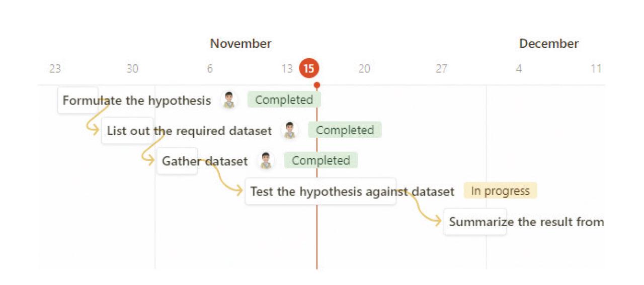Click Completed status tag beside Gather dataset
This screenshot has width=644, height=285.
[320, 161]
